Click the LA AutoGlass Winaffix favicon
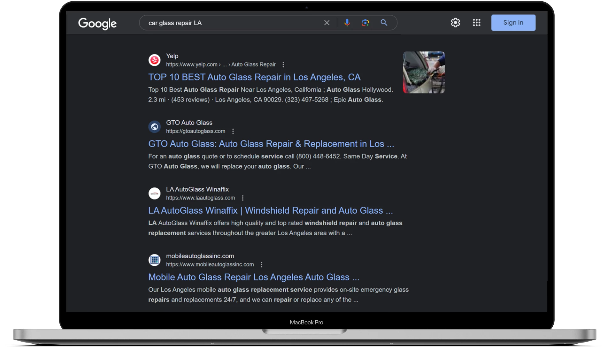The height and width of the screenshot is (364, 607). pyautogui.click(x=154, y=193)
